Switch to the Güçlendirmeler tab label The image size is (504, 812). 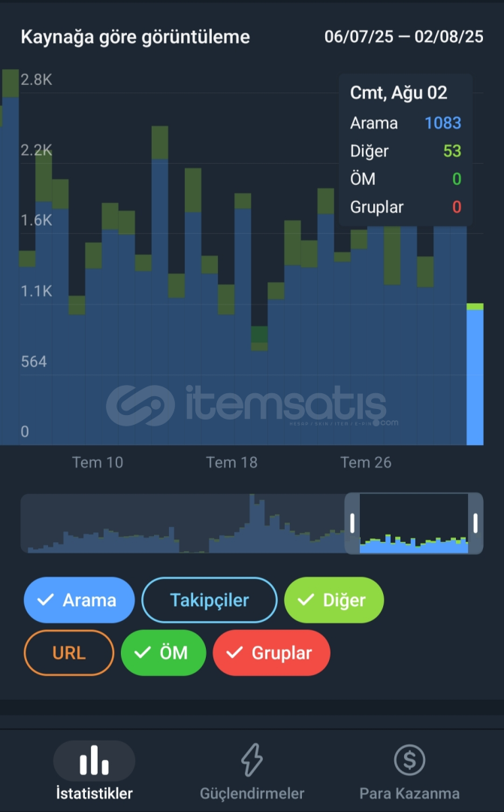[252, 793]
